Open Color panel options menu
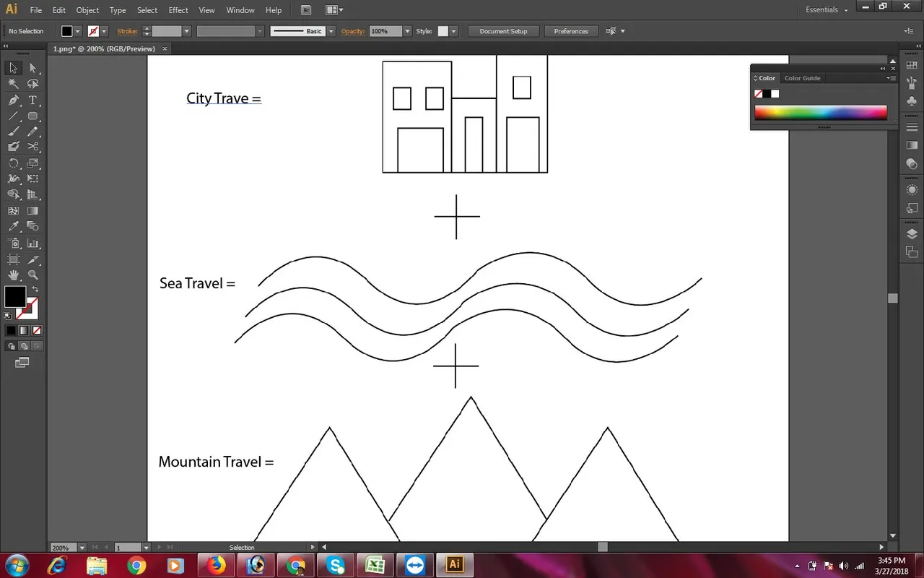 892,78
